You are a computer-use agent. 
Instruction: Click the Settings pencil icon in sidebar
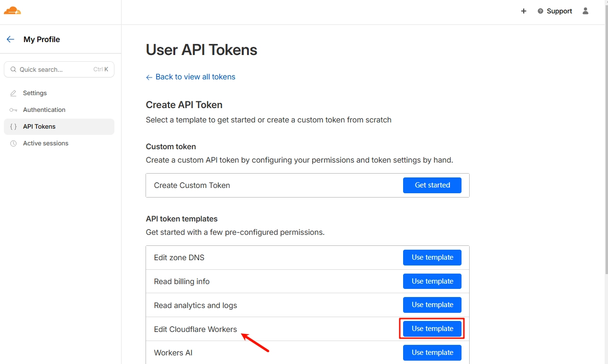pyautogui.click(x=13, y=93)
